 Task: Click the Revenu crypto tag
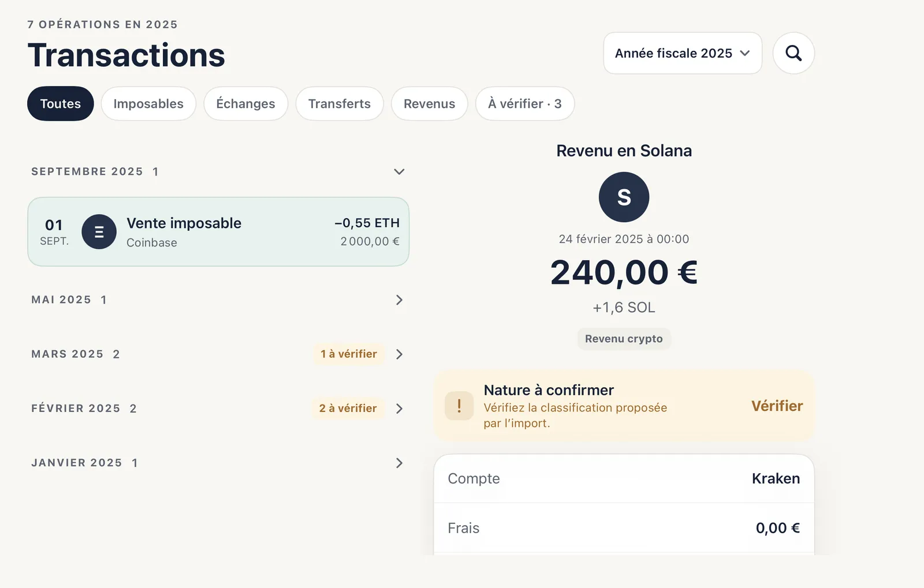coord(624,339)
